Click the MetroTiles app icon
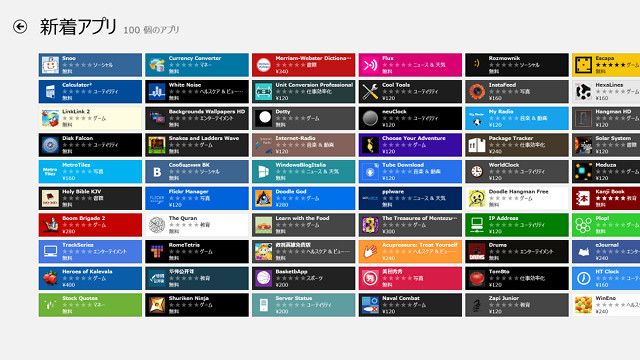 (50, 171)
